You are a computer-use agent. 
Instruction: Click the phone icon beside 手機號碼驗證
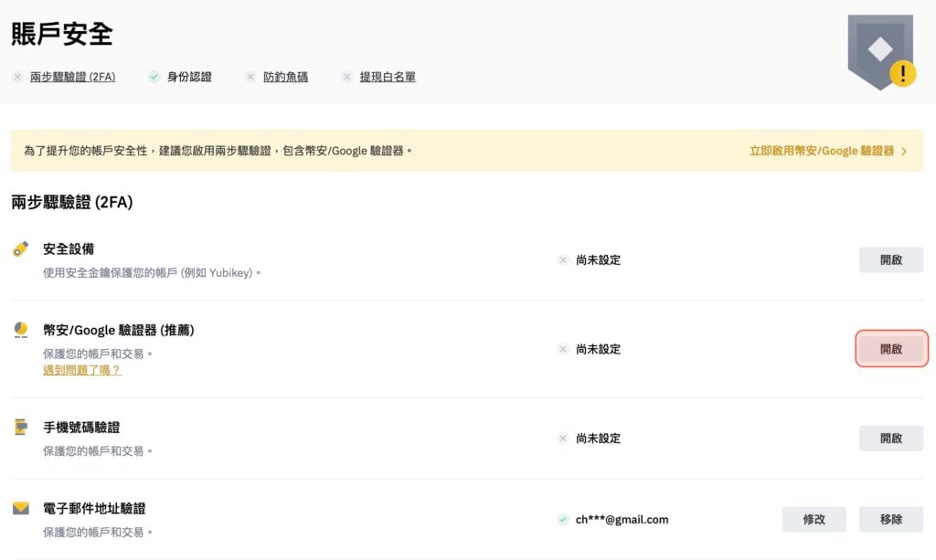21,427
